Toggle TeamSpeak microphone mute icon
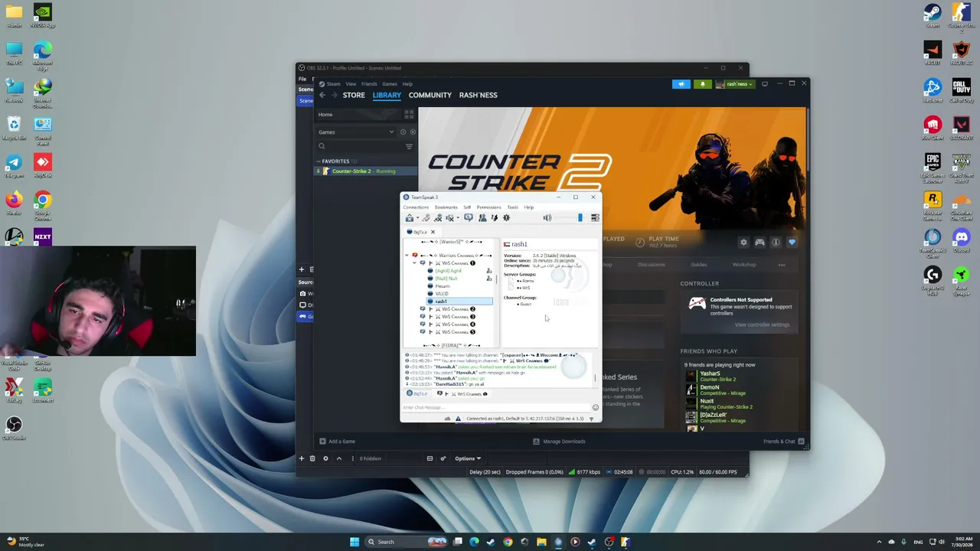Viewport: 980px width, 551px height. point(438,218)
